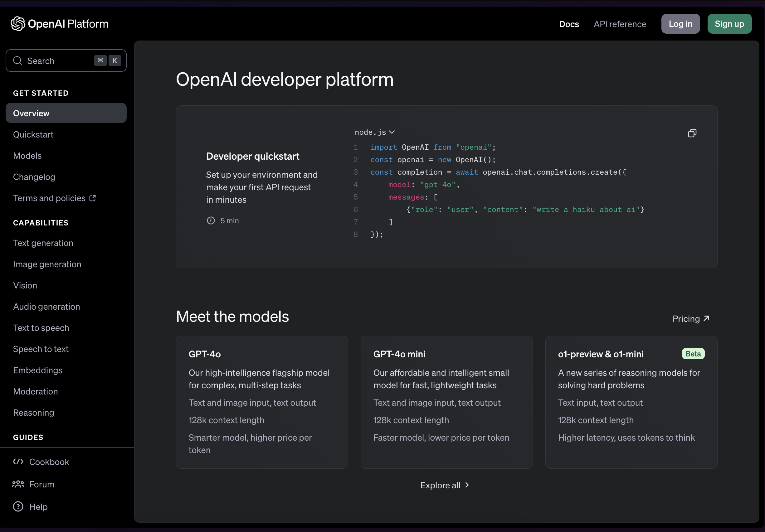Open the o1-preview & o1-mini card

631,402
